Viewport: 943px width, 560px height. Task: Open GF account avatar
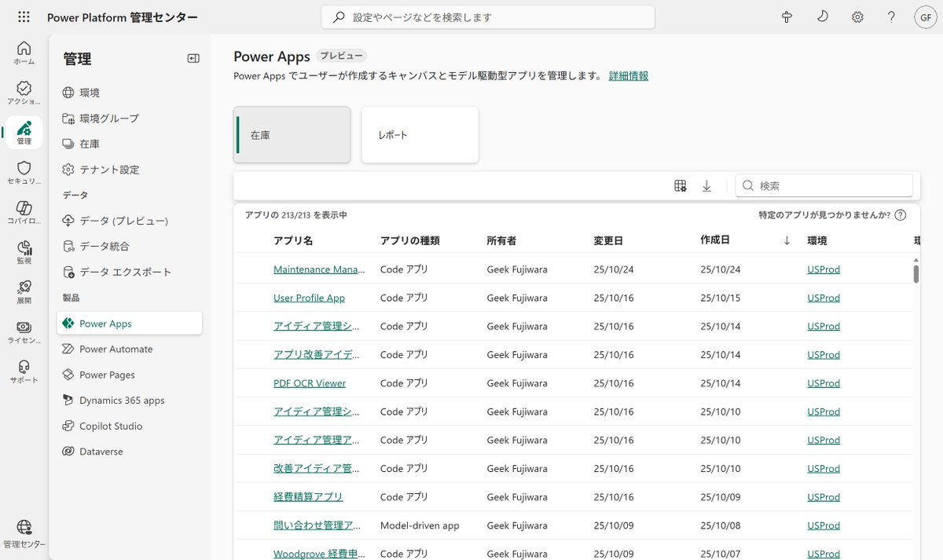[926, 16]
